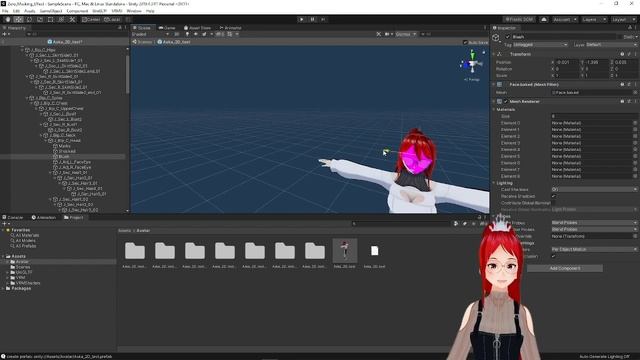Toggle Mesh Renderer enabled checkbox
The height and width of the screenshot is (360, 640).
(x=506, y=101)
